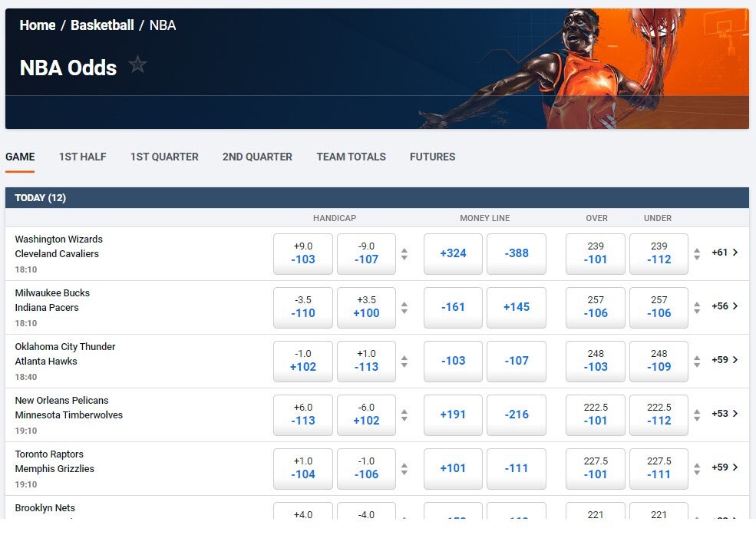Nudge the total line stepper for Bucks-Pacers
This screenshot has width=756, height=555.
click(696, 306)
